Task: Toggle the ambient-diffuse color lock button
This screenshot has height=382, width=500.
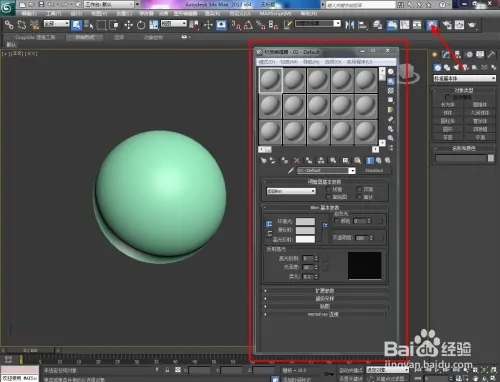Action: pos(269,224)
